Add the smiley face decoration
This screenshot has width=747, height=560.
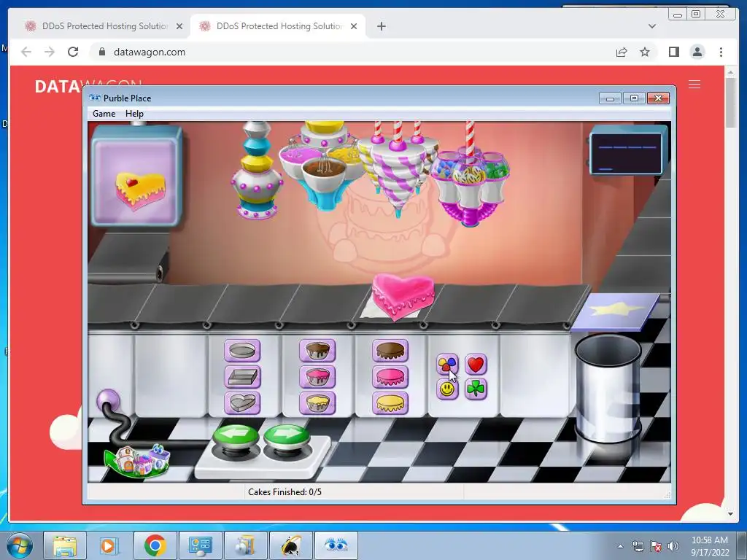pyautogui.click(x=447, y=389)
